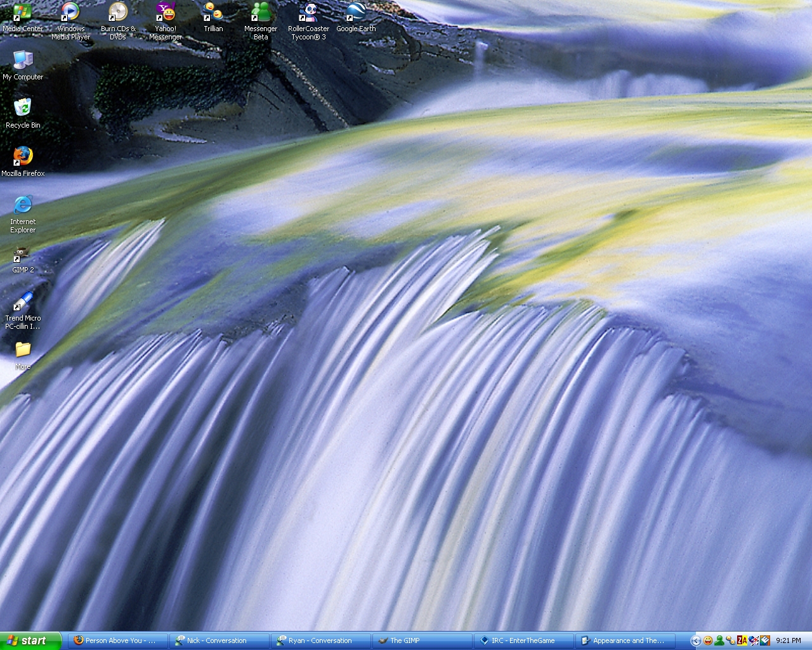Expand hidden system tray icons
Screen dimensions: 812x650
[696, 640]
